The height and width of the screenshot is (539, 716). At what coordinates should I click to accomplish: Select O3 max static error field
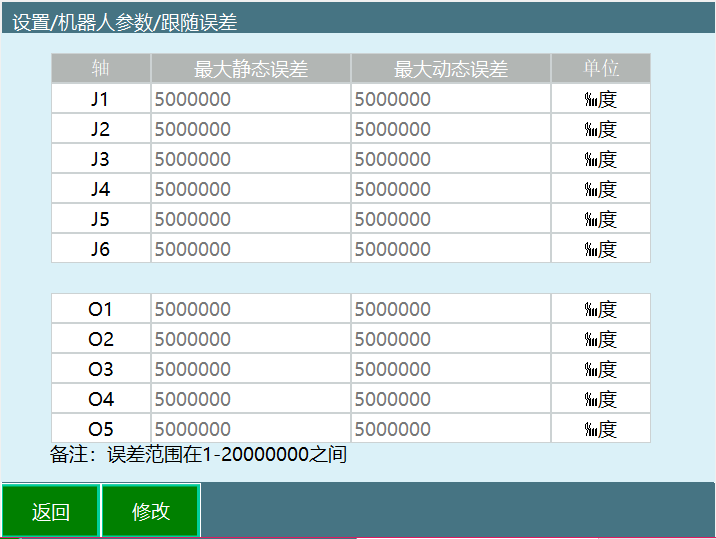point(250,369)
